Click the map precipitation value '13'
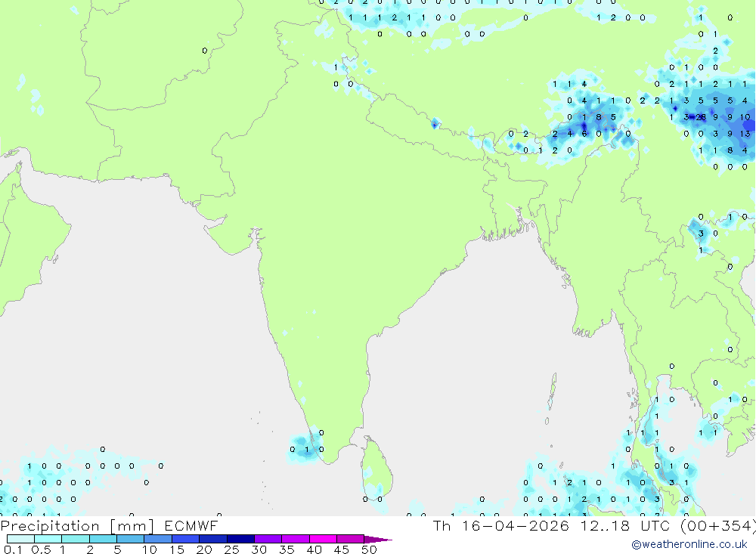 pyautogui.click(x=745, y=134)
